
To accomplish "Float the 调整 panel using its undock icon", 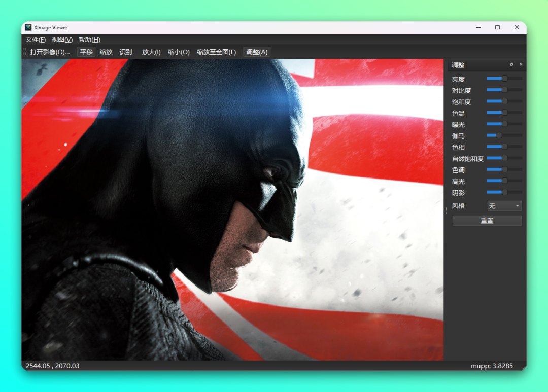I will click(511, 64).
